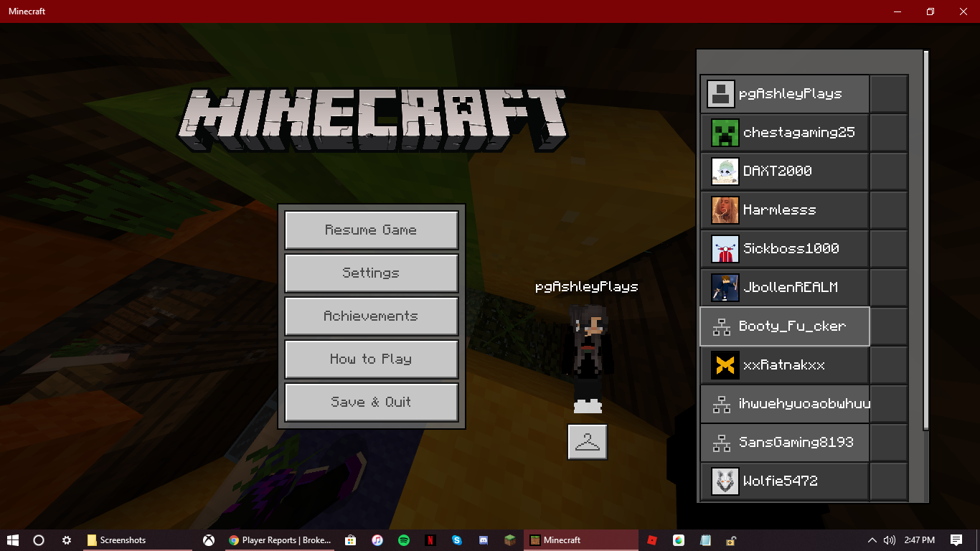Click JbollenREALM's avatar image

coord(725,288)
